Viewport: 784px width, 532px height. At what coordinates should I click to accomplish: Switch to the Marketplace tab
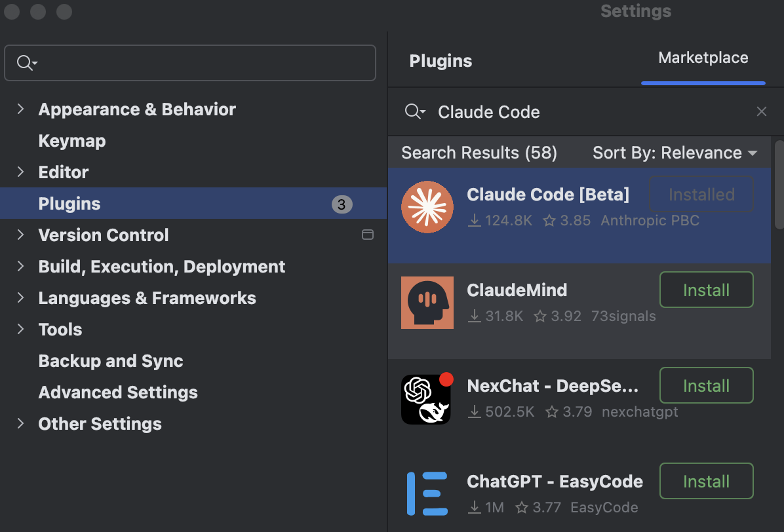click(x=703, y=58)
